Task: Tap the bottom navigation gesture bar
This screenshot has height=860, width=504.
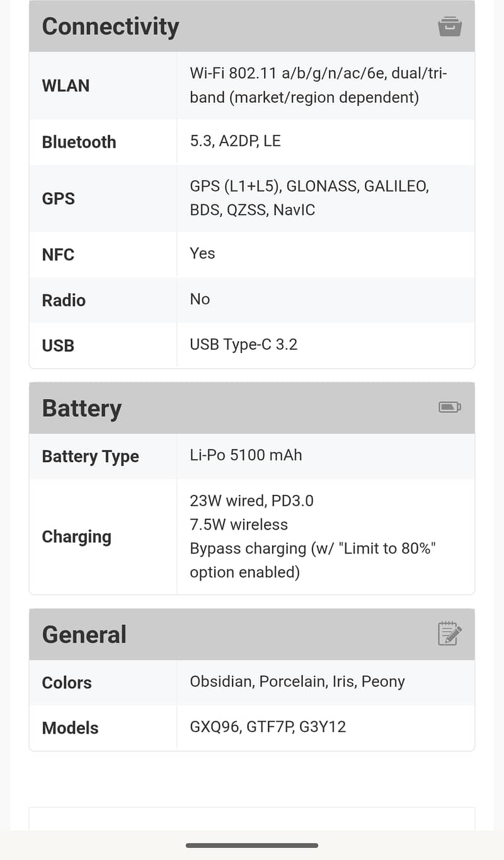Action: pos(252,845)
